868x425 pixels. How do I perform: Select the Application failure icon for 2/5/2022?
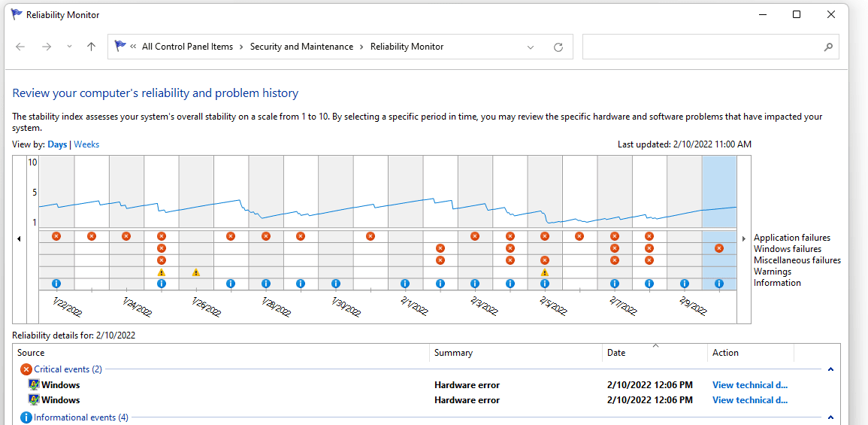pyautogui.click(x=545, y=236)
